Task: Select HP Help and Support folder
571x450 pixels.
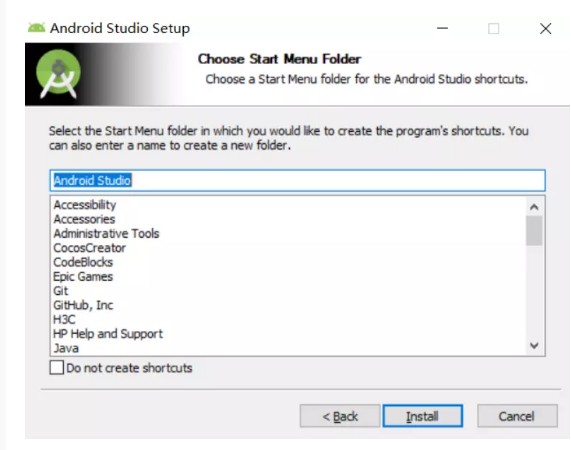Action: [x=108, y=334]
